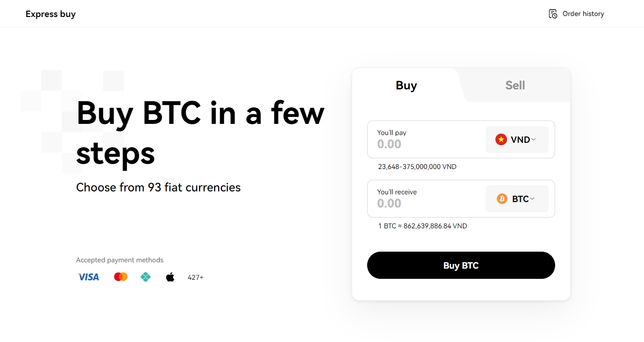Click the Express buy page title
Image resolution: width=644 pixels, height=342 pixels.
coord(51,14)
